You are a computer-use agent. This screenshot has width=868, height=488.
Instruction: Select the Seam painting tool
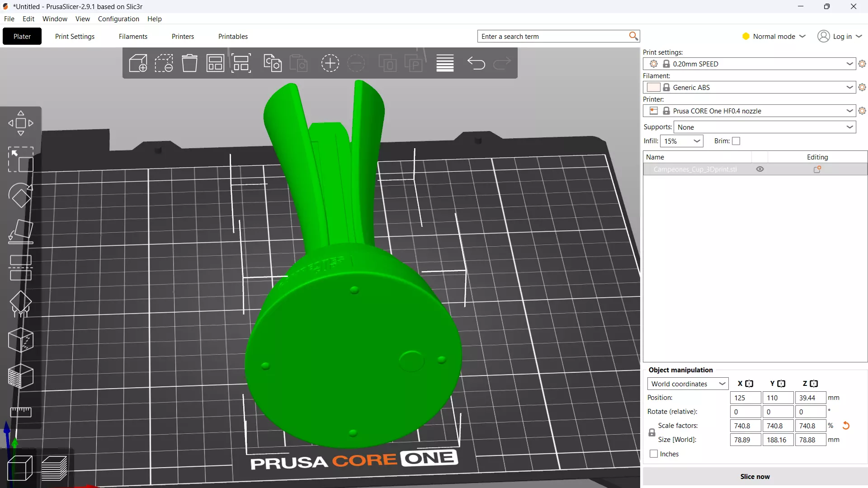[21, 340]
